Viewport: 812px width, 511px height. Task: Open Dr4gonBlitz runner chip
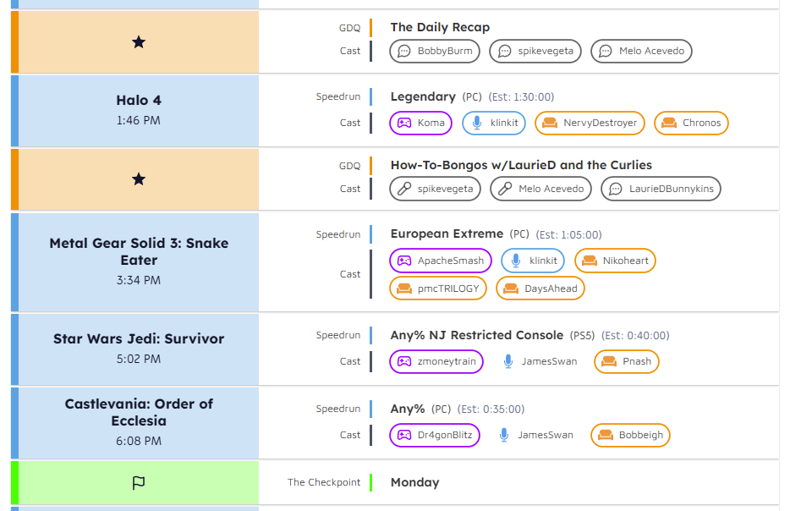435,436
